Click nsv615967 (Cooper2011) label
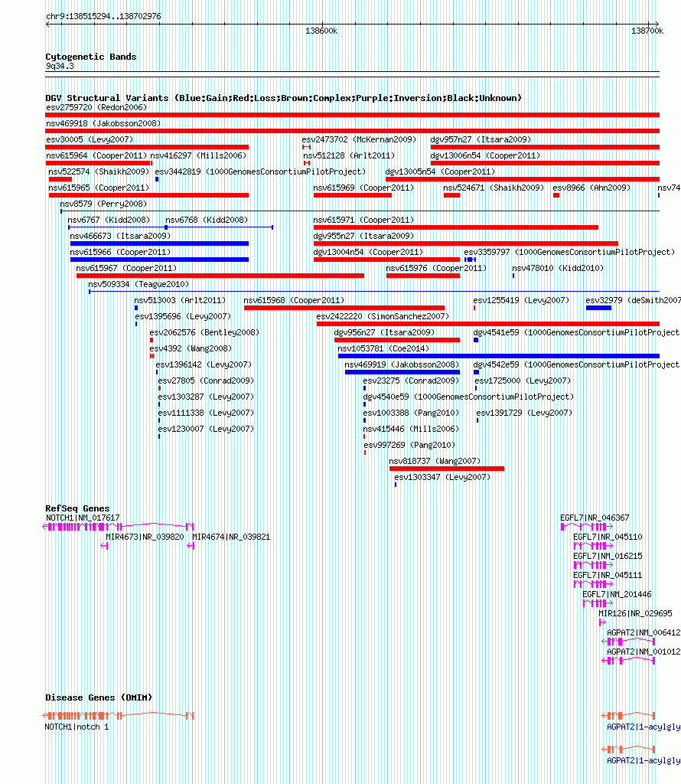 (x=126, y=267)
